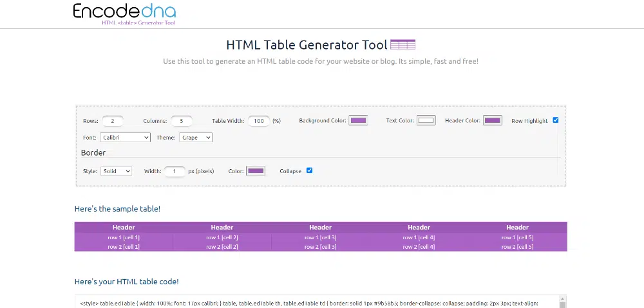Image resolution: width=644 pixels, height=308 pixels.
Task: Click the generated HTML code text area
Action: 316,302
